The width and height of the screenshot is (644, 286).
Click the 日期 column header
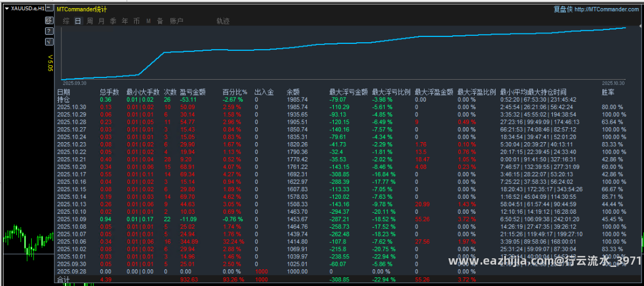point(64,92)
